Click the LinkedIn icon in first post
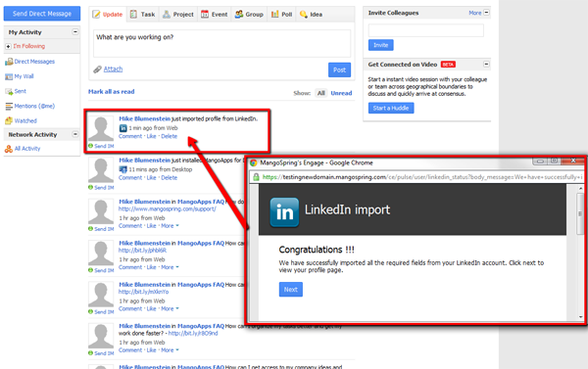The width and height of the screenshot is (588, 369). [x=123, y=128]
